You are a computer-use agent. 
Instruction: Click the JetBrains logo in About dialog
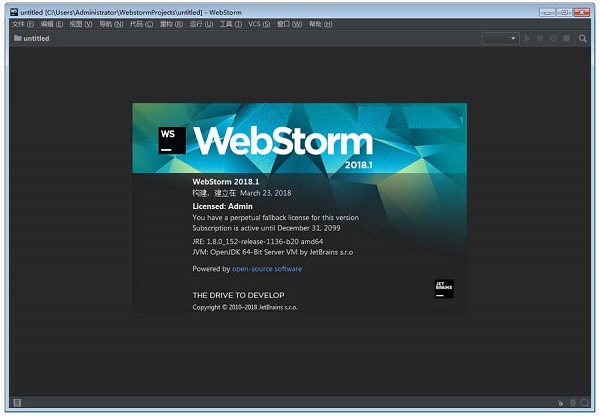(x=444, y=289)
